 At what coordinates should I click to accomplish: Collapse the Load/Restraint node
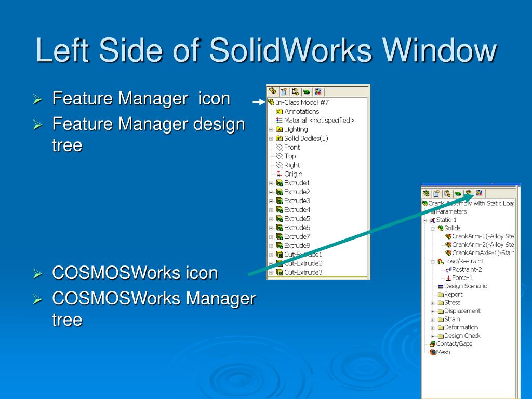433,262
